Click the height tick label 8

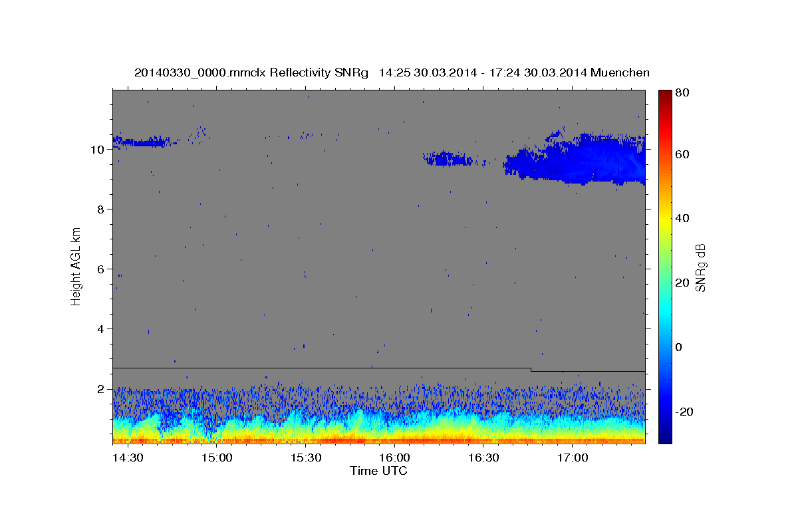pos(100,209)
